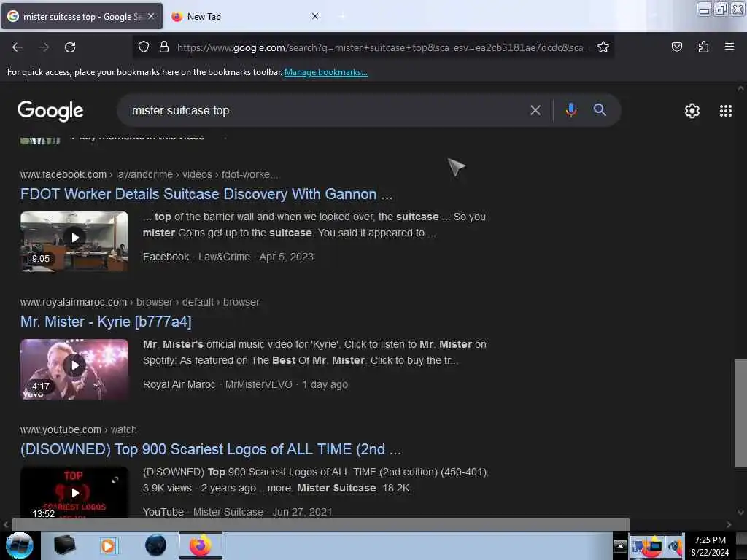
Task: Start voice search with the microphone icon
Action: click(x=570, y=111)
